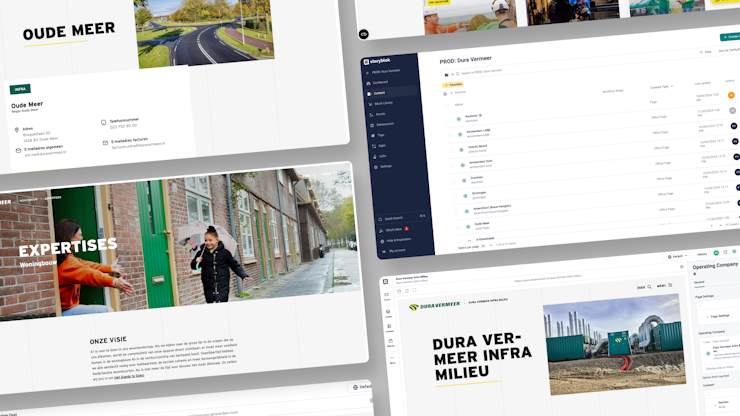Viewport: 740px width, 416px height.
Task: Open Dashboard in the Storyblok sidebar
Action: tap(377, 83)
